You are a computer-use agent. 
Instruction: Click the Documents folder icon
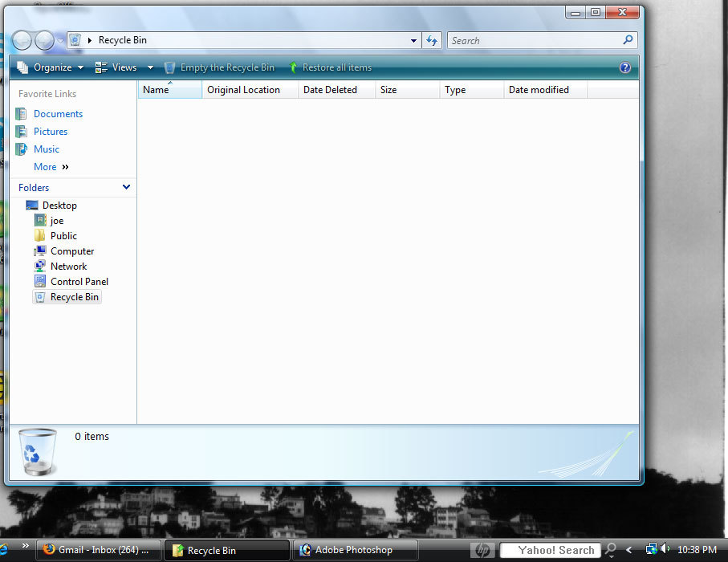[x=21, y=114]
